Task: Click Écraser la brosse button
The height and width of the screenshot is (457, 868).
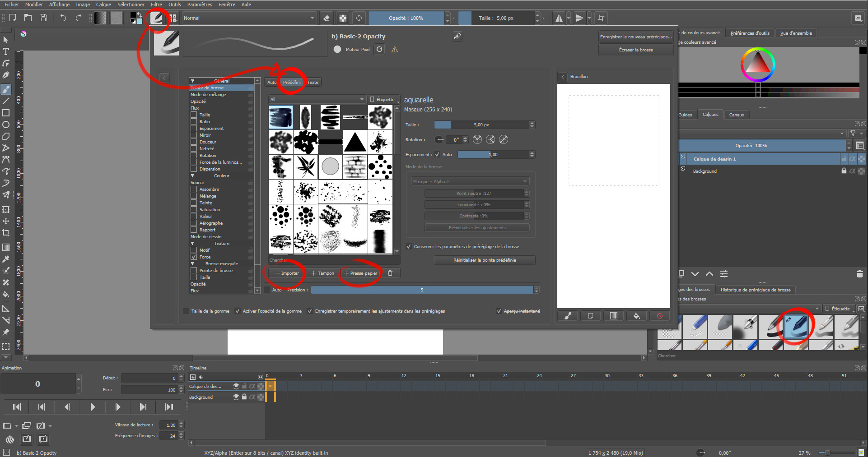Action: coord(635,50)
